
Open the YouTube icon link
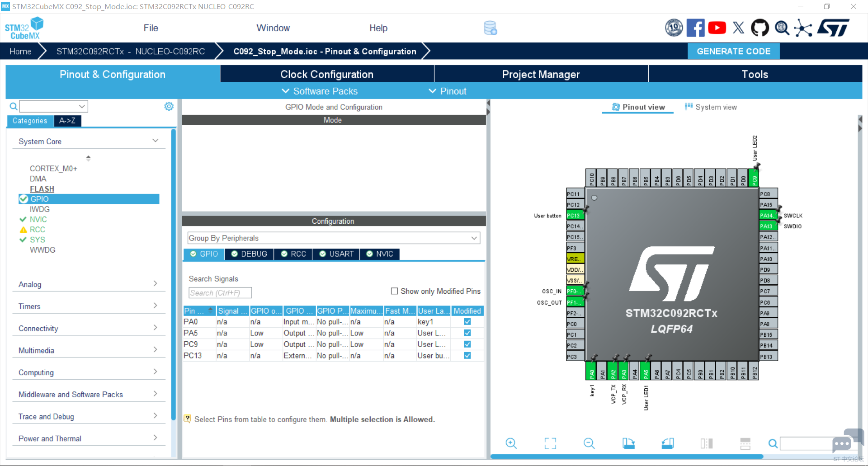pos(717,28)
